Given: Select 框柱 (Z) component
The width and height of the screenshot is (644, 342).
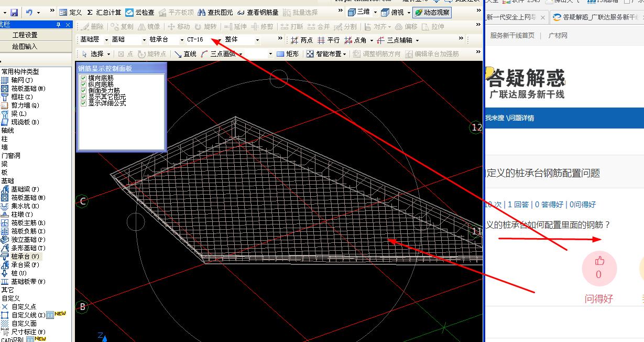Looking at the screenshot, I should point(17,97).
